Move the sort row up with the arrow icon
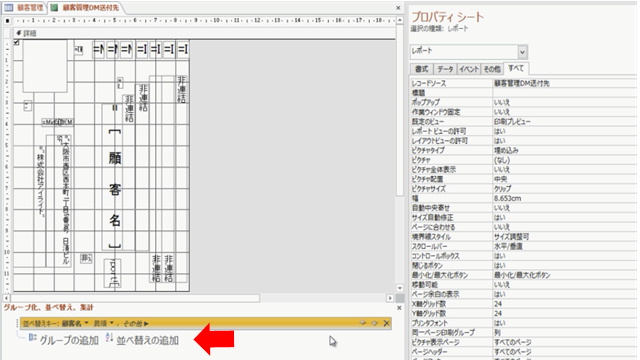640x360 pixels. (x=362, y=323)
